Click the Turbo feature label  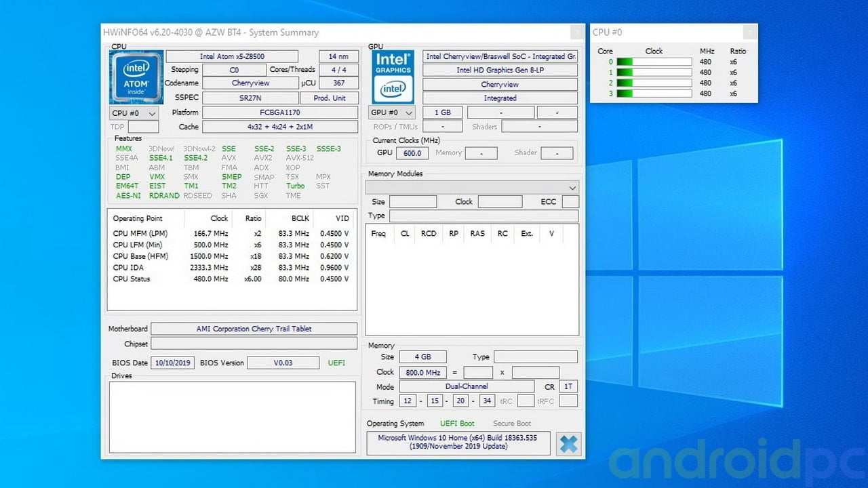pos(295,186)
